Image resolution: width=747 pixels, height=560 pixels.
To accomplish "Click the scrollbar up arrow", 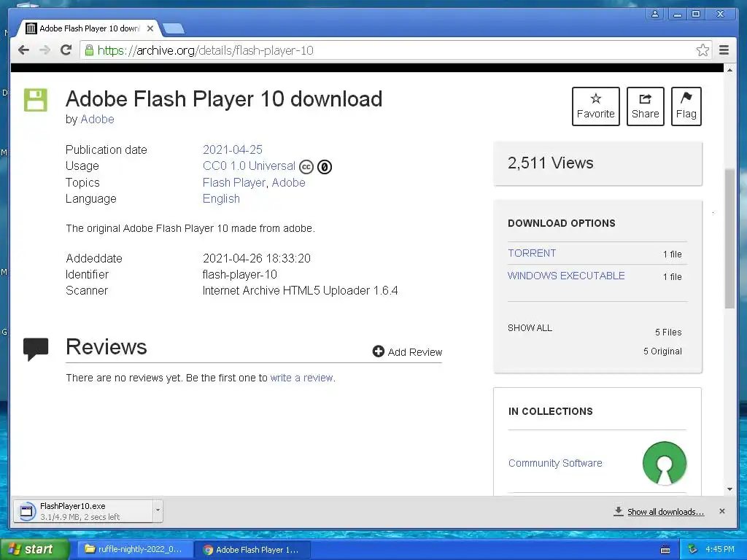I will pyautogui.click(x=729, y=70).
